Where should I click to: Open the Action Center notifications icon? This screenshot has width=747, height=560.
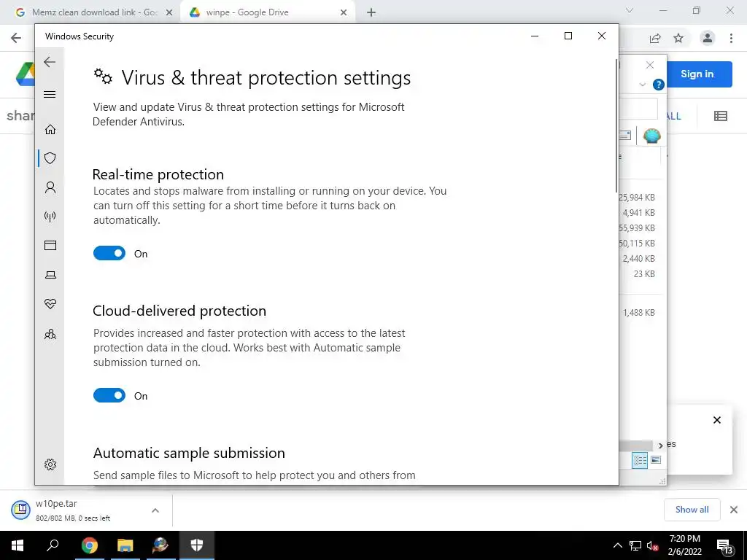coord(724,546)
